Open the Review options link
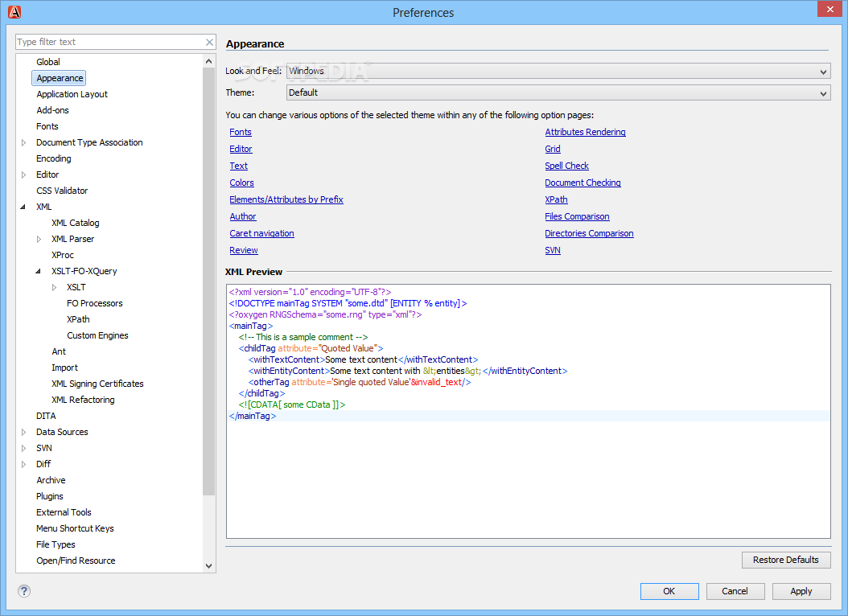This screenshot has height=616, width=848. pyautogui.click(x=243, y=250)
